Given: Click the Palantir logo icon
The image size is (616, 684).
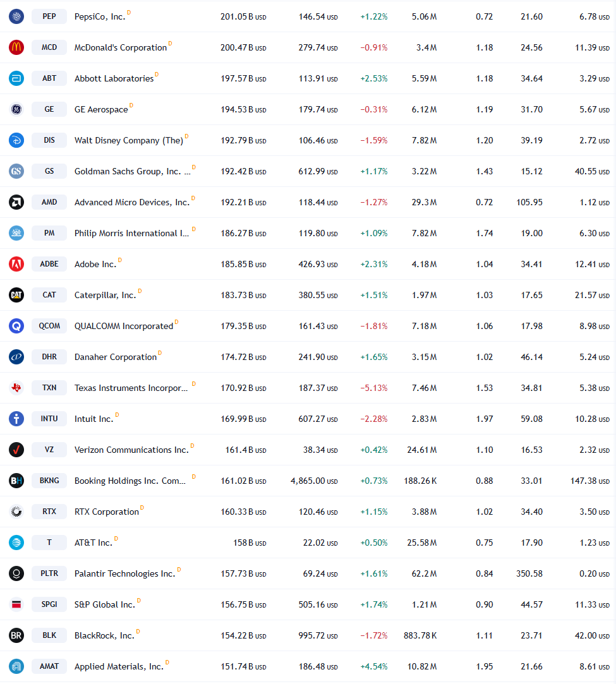Looking at the screenshot, I should pos(16,573).
